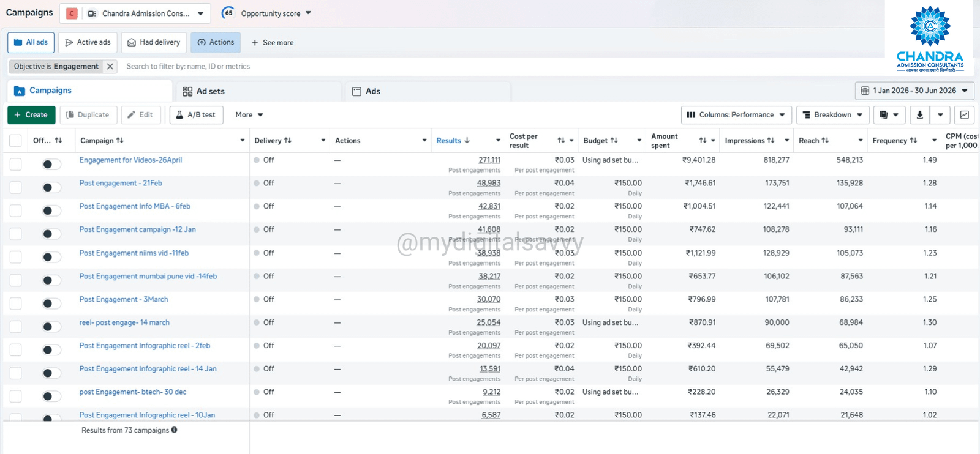Expand the More menu
Screen dimensions: 980x454
coord(249,114)
